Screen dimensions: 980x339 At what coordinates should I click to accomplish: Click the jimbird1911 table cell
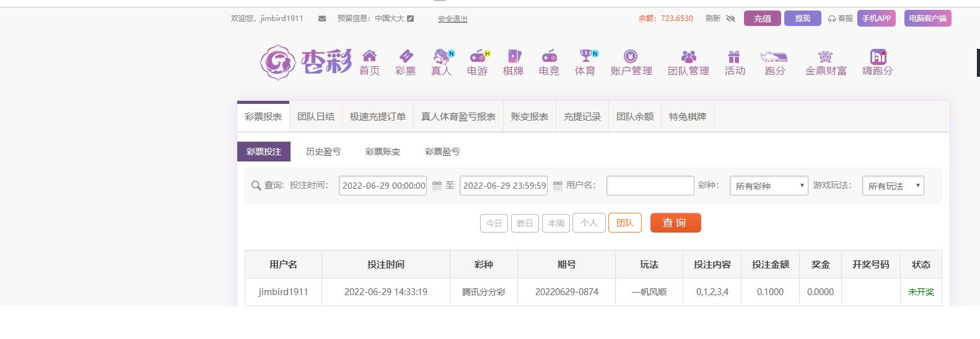coord(283,292)
